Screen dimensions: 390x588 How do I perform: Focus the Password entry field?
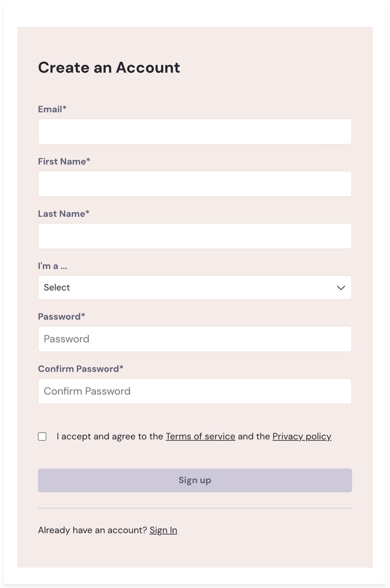195,339
